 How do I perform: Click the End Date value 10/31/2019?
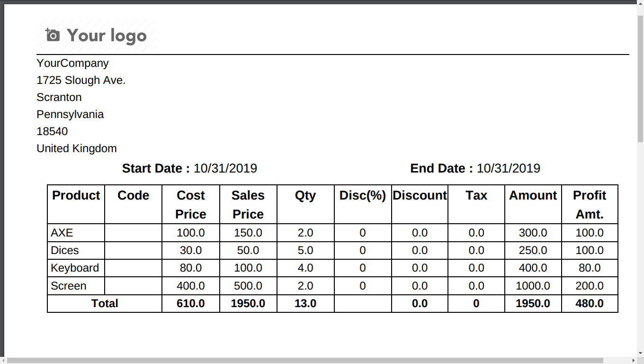click(509, 168)
